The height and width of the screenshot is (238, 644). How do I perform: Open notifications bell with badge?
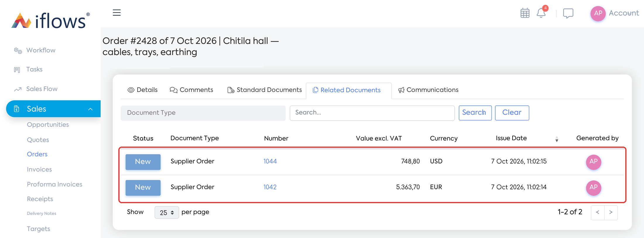pyautogui.click(x=541, y=13)
